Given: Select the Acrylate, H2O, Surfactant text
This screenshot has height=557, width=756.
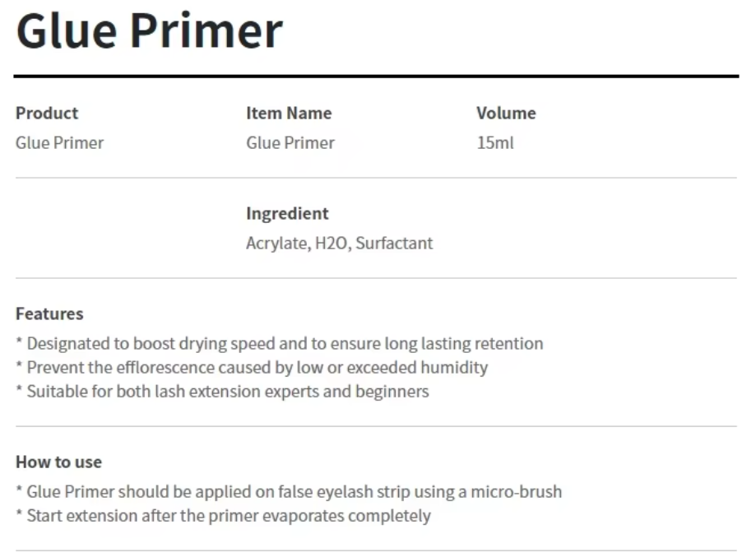Looking at the screenshot, I should (x=340, y=243).
